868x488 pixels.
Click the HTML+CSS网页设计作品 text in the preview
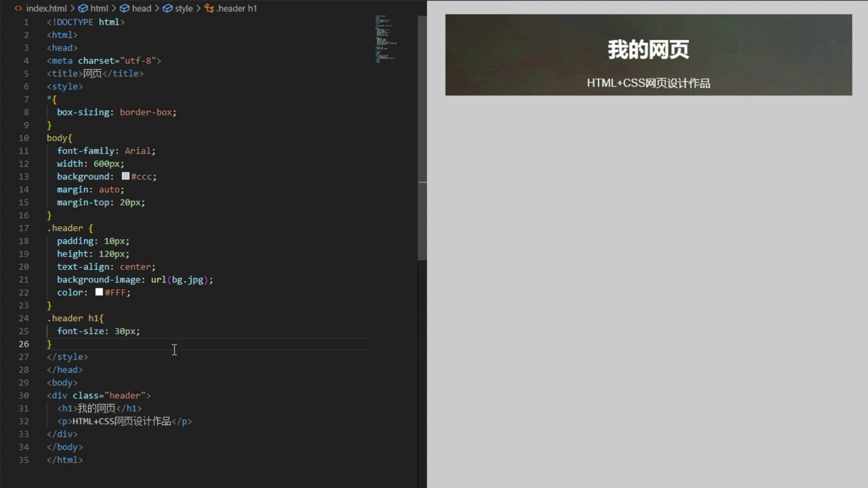click(648, 83)
